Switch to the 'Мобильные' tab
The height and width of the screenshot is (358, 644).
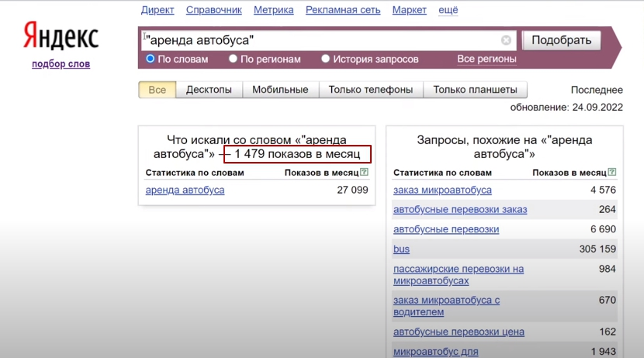[x=280, y=90]
